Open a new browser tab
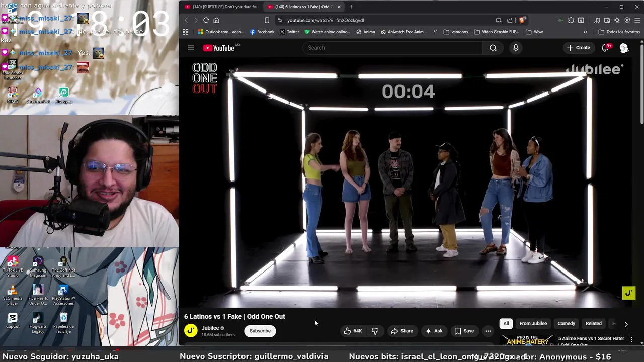The width and height of the screenshot is (644, 362). (x=351, y=7)
